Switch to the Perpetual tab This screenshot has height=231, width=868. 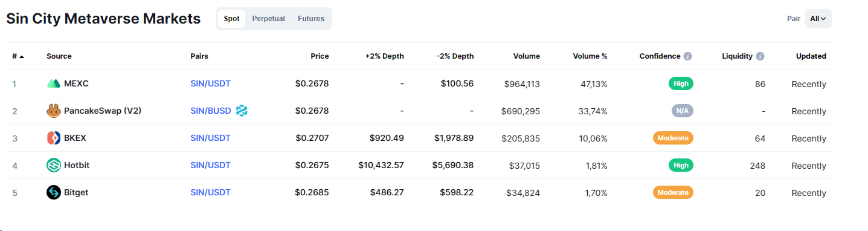pos(268,19)
